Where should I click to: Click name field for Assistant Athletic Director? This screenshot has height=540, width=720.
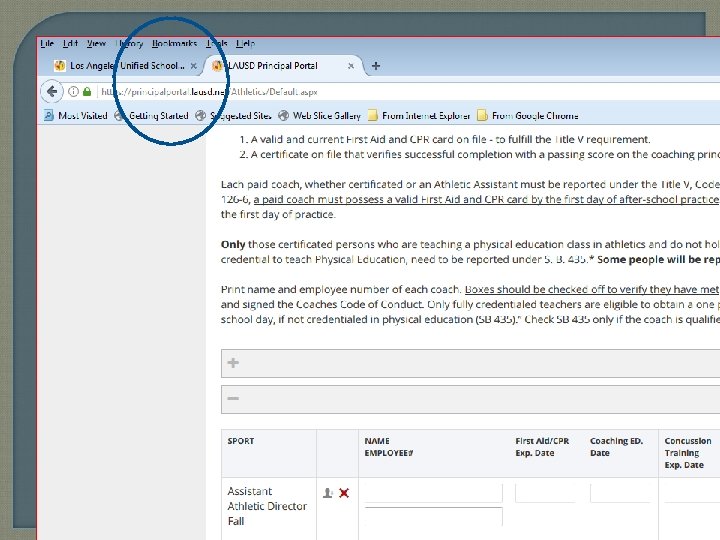[x=433, y=493]
